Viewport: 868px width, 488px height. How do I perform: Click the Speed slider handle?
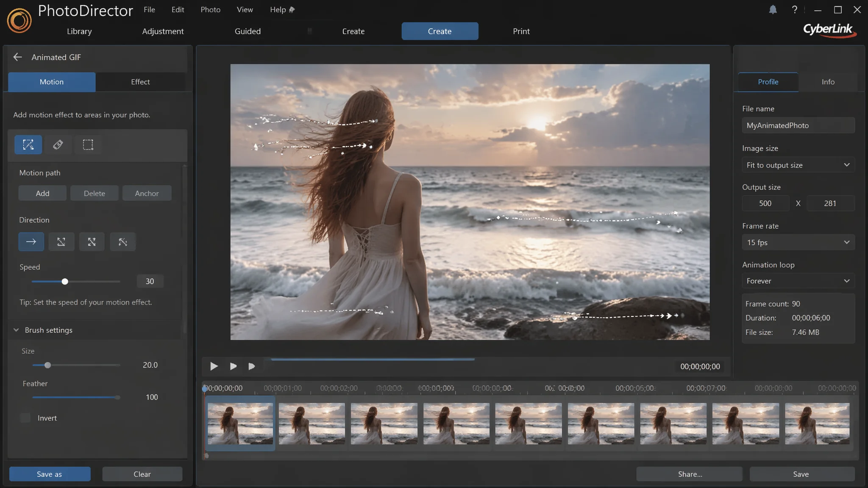point(65,281)
